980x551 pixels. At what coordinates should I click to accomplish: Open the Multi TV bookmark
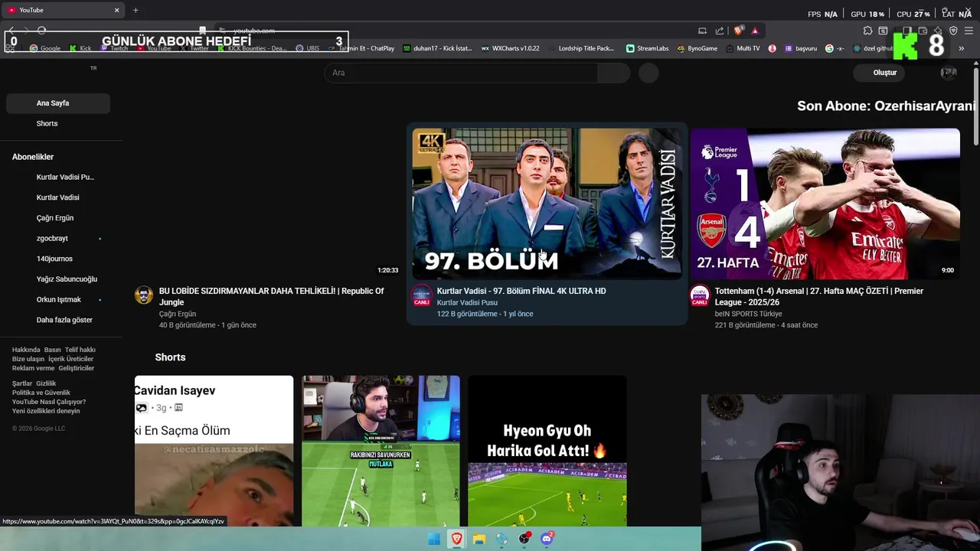(x=743, y=48)
